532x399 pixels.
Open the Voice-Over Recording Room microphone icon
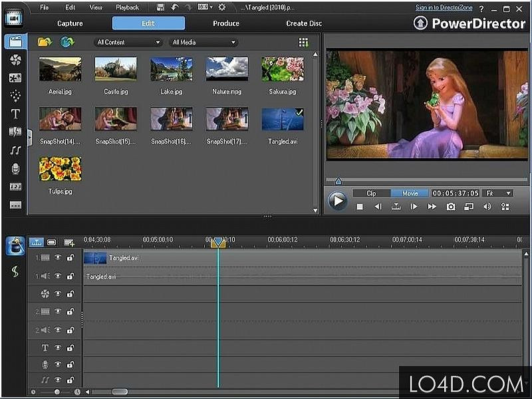(15, 169)
